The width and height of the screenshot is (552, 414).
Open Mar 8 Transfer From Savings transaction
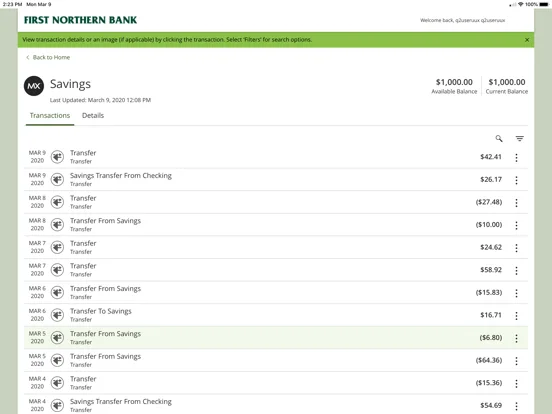[276, 225]
